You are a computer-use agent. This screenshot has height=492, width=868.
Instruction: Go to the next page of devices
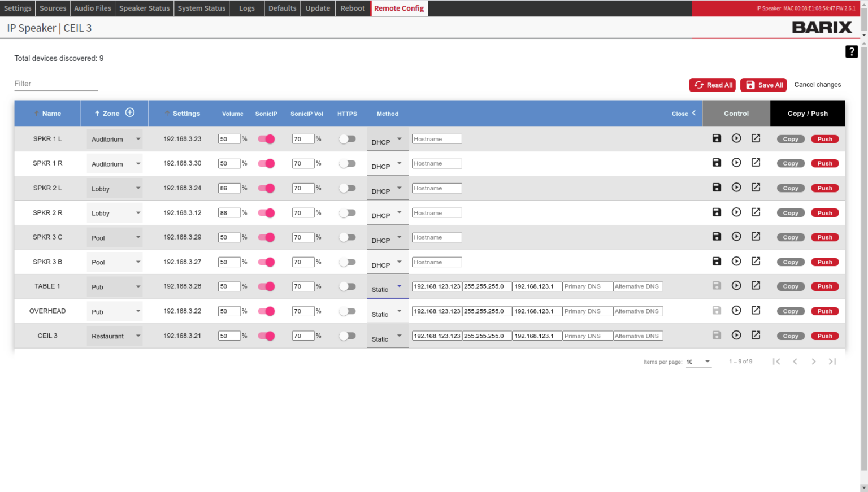click(x=813, y=362)
